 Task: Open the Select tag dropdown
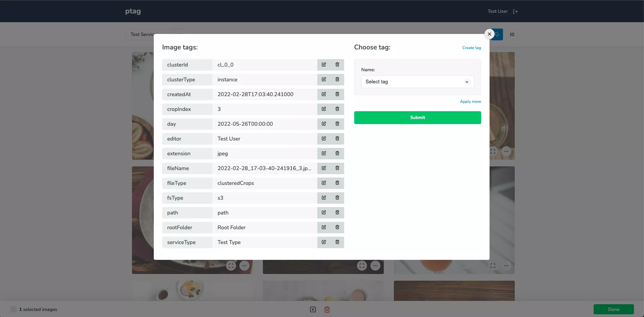pos(417,82)
